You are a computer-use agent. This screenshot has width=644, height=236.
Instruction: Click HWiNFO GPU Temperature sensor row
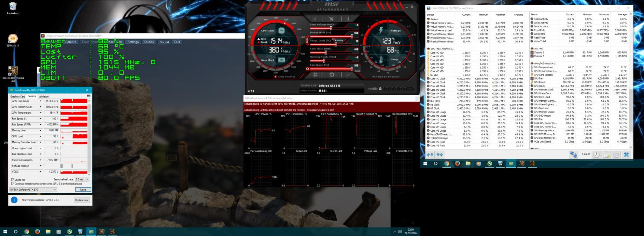tap(579, 67)
